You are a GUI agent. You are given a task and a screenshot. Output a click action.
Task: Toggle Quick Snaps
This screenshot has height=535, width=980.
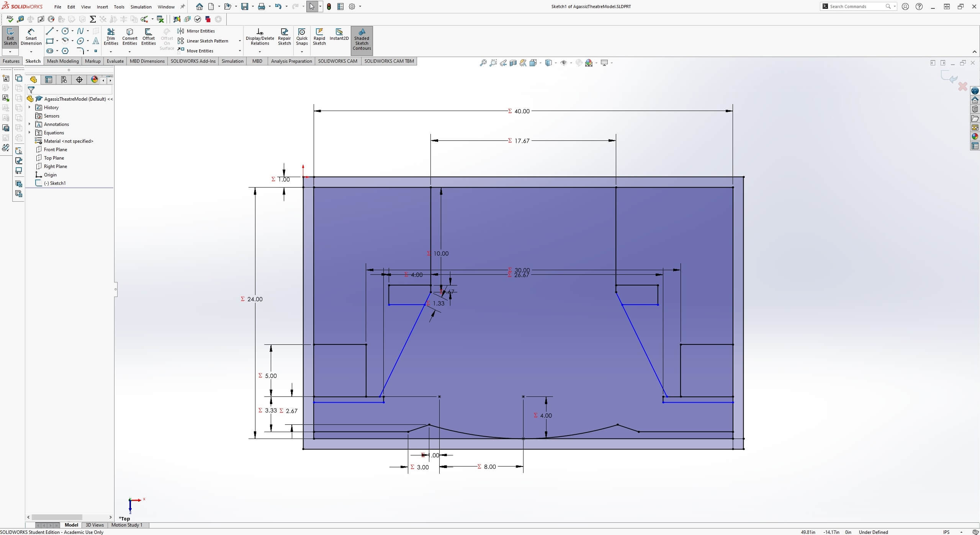pos(302,37)
